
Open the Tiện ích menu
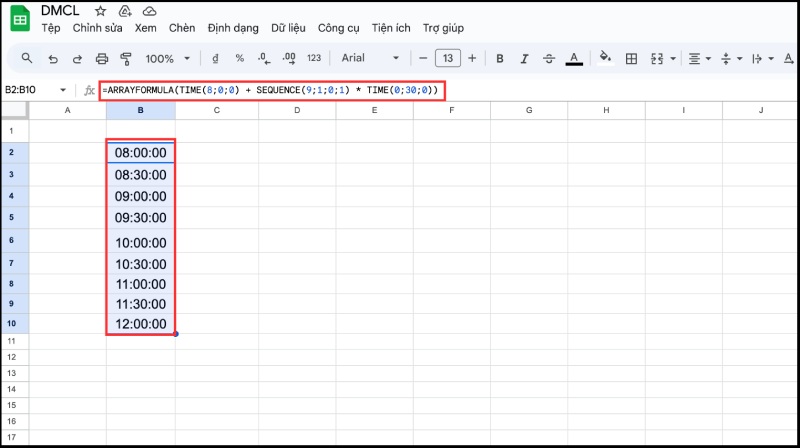pos(391,28)
